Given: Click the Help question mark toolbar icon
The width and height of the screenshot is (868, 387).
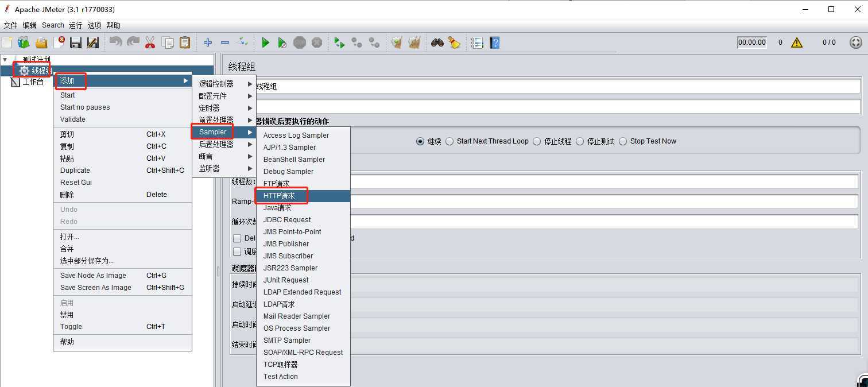Looking at the screenshot, I should 495,42.
